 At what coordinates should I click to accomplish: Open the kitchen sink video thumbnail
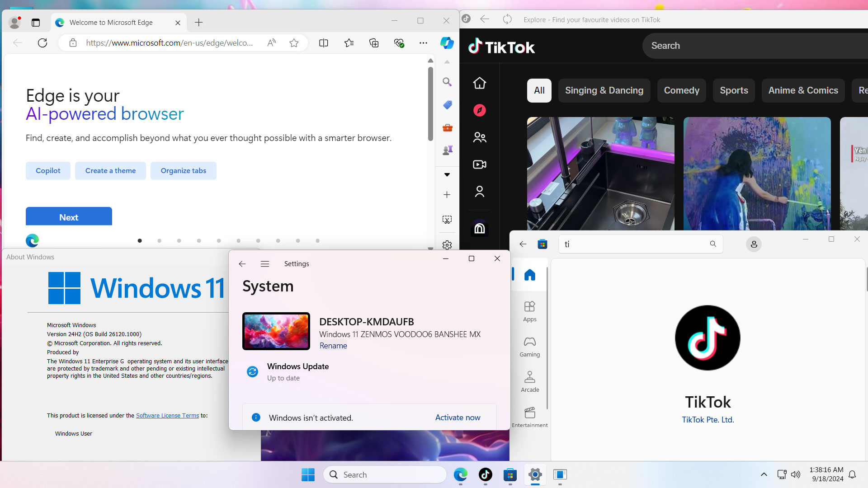600,174
